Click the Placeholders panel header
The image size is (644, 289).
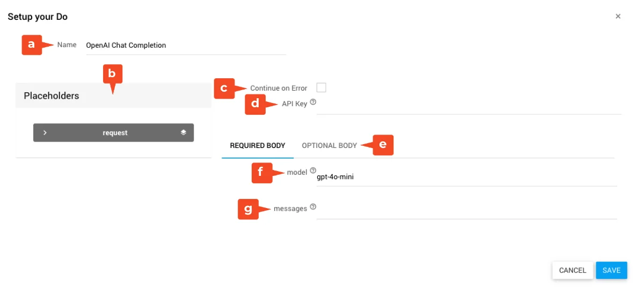(113, 96)
